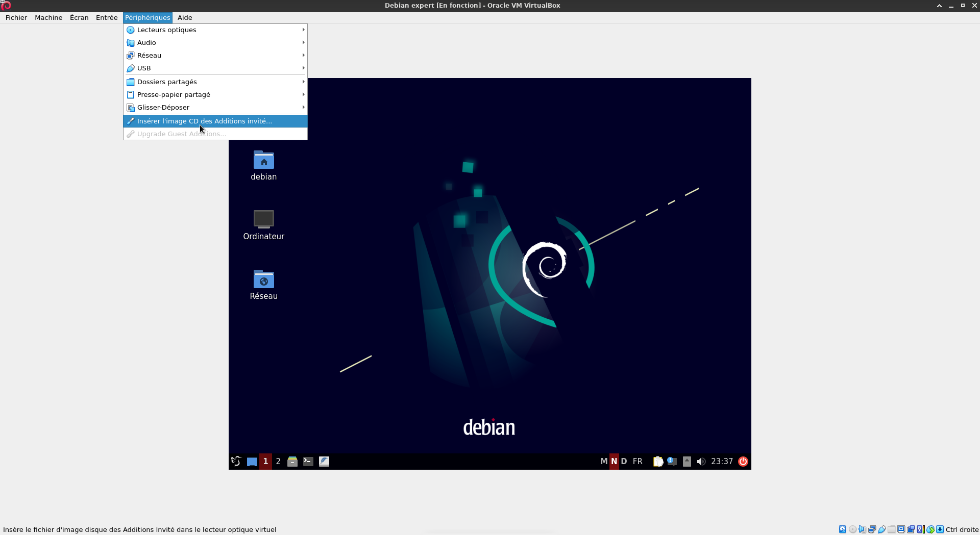Open the clipboard manager tray icon
Viewport: 980px width, 535px height.
point(658,462)
